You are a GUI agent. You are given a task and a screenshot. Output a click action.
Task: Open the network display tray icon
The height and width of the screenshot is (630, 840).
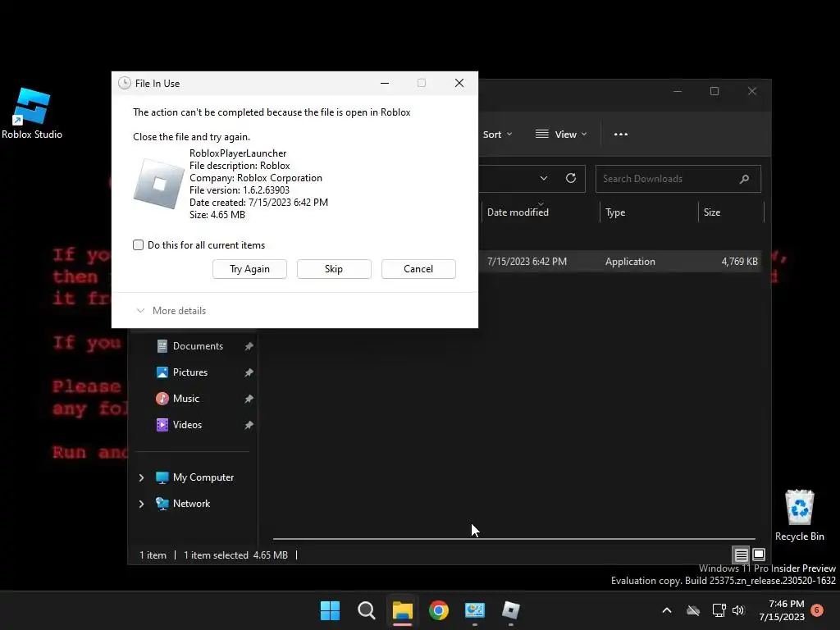[719, 610]
